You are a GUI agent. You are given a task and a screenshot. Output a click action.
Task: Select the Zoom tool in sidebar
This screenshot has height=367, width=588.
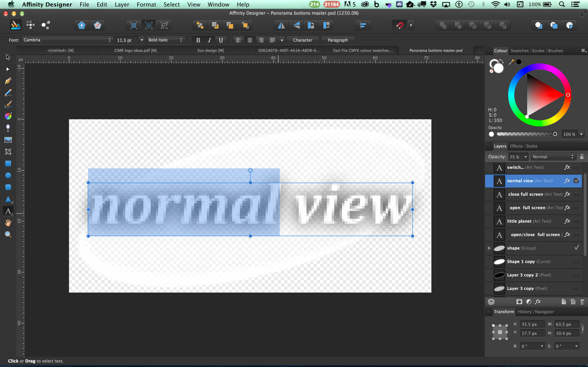tap(8, 234)
